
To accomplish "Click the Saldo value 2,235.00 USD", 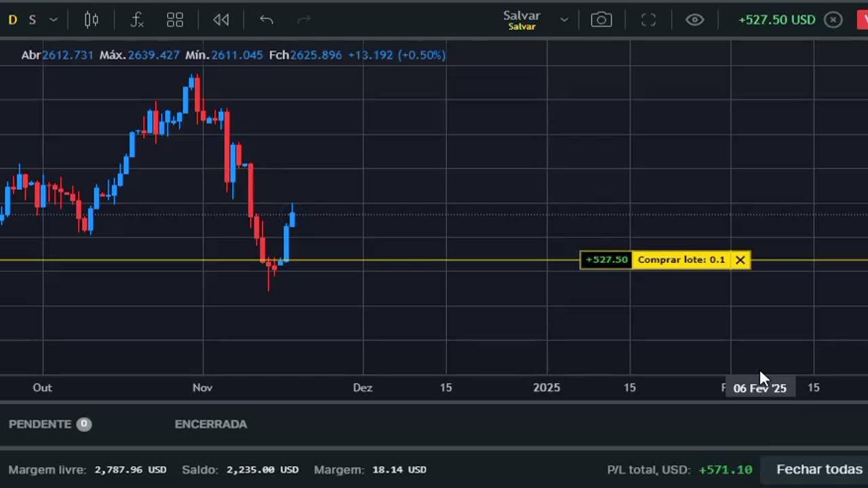I will point(262,470).
